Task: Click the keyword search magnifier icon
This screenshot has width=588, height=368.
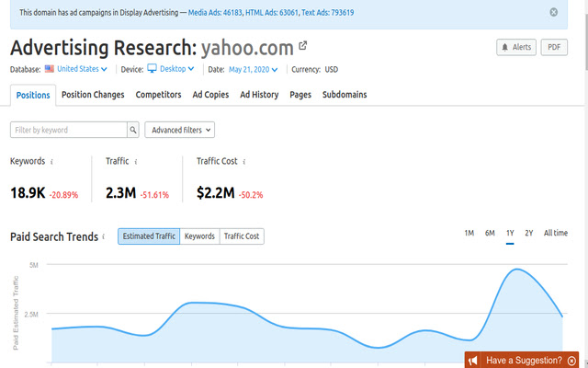Action: tap(133, 130)
